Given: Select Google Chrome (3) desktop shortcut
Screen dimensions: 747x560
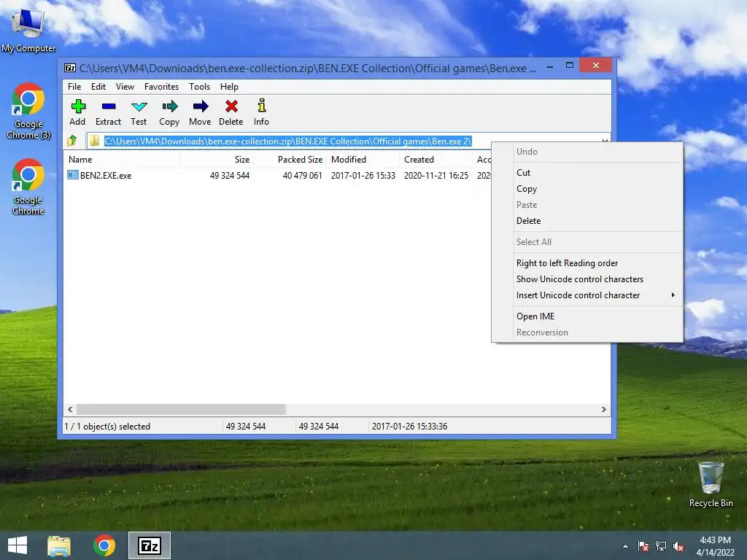Looking at the screenshot, I should (28, 111).
